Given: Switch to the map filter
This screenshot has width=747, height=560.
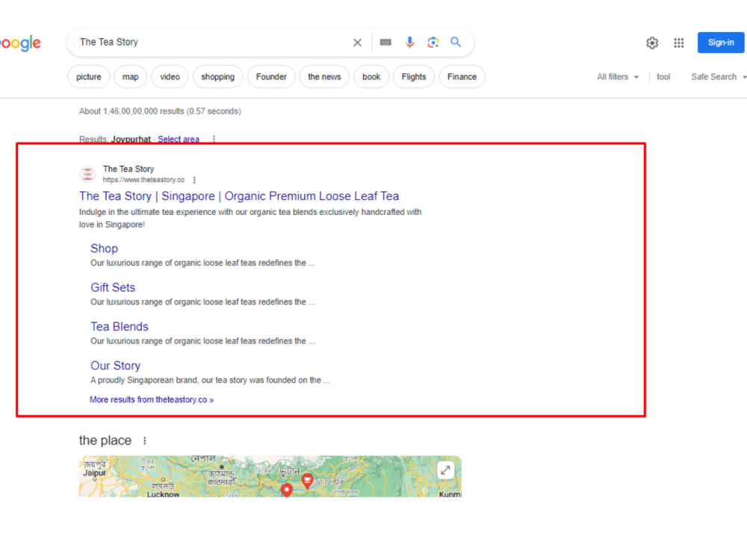Looking at the screenshot, I should [130, 77].
